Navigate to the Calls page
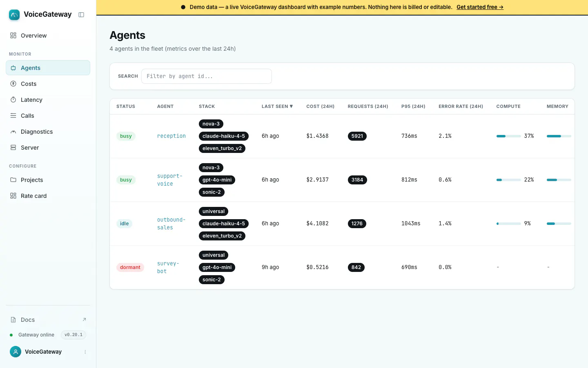588x368 pixels. (48, 116)
